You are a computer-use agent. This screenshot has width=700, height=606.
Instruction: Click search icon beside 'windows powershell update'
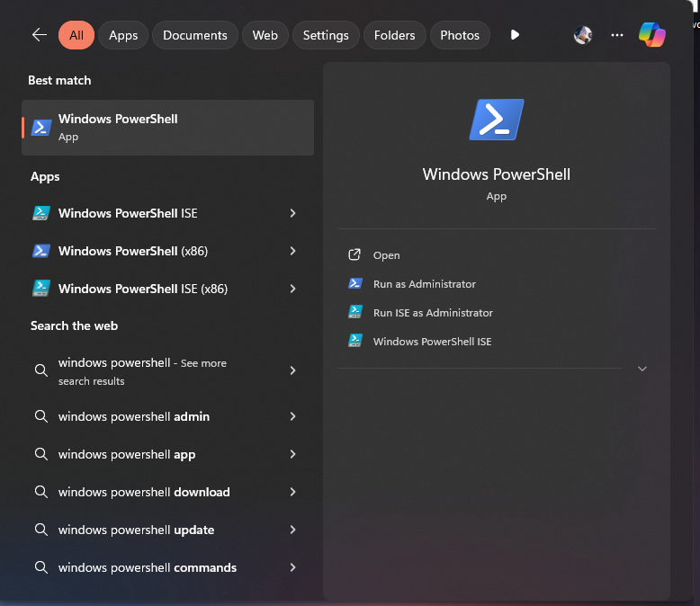pos(41,530)
